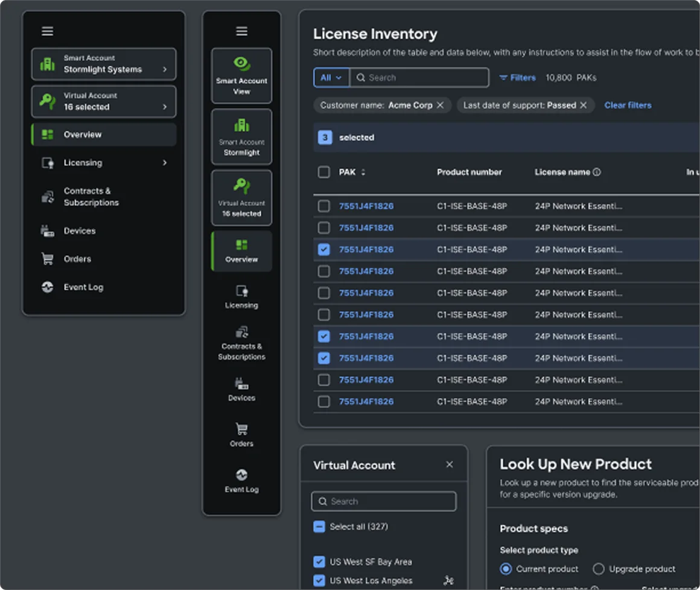
Task: Click the 3 selected count badge
Action: click(x=325, y=138)
